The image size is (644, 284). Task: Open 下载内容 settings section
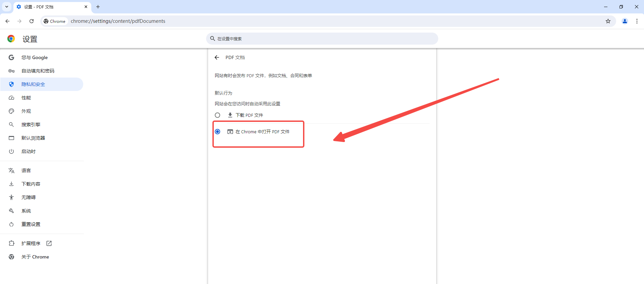point(42,184)
